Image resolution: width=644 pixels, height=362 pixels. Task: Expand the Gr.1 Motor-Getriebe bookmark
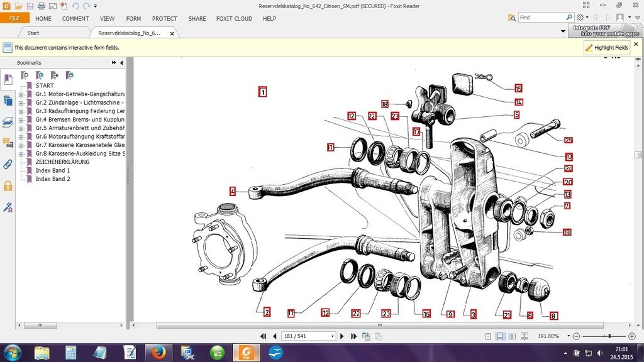(x=21, y=94)
